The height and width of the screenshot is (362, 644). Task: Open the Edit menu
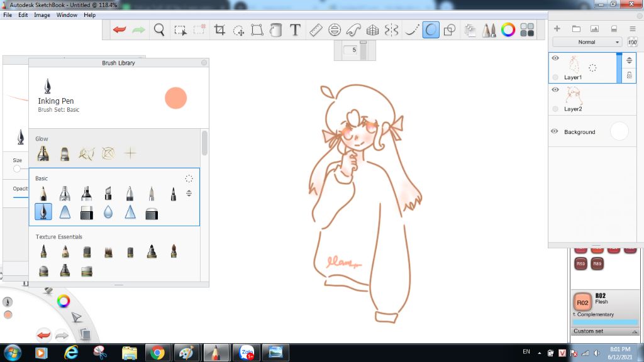click(x=23, y=15)
